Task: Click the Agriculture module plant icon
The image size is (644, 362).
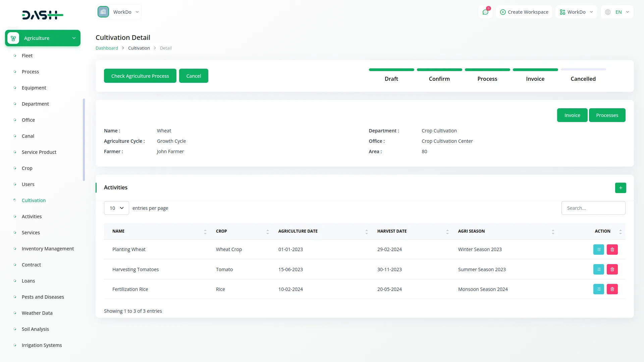Action: pyautogui.click(x=13, y=38)
